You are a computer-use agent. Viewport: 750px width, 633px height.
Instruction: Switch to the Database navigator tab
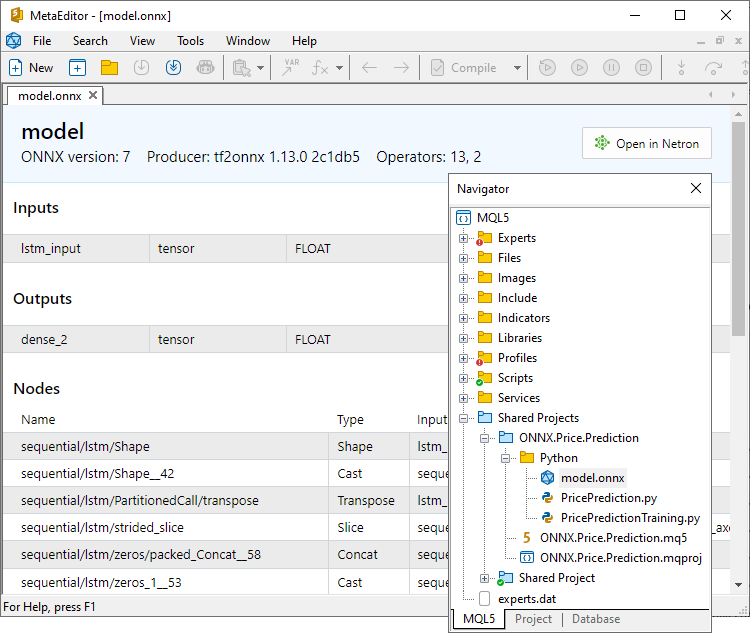(x=596, y=619)
